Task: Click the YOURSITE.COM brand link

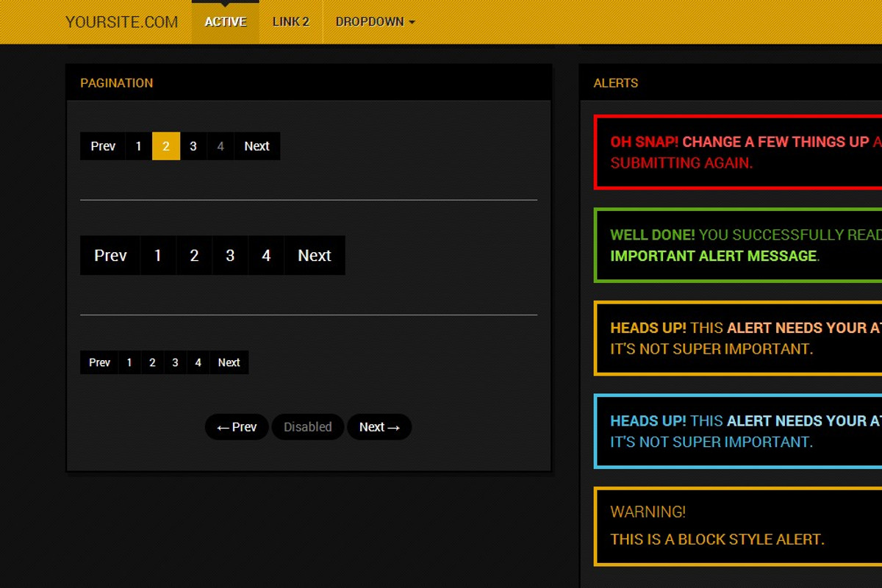Action: coord(121,21)
